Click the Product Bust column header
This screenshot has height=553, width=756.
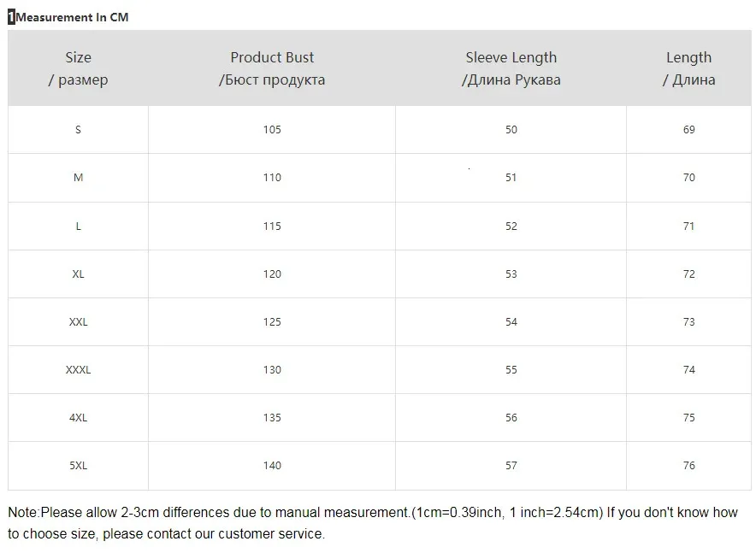point(272,68)
